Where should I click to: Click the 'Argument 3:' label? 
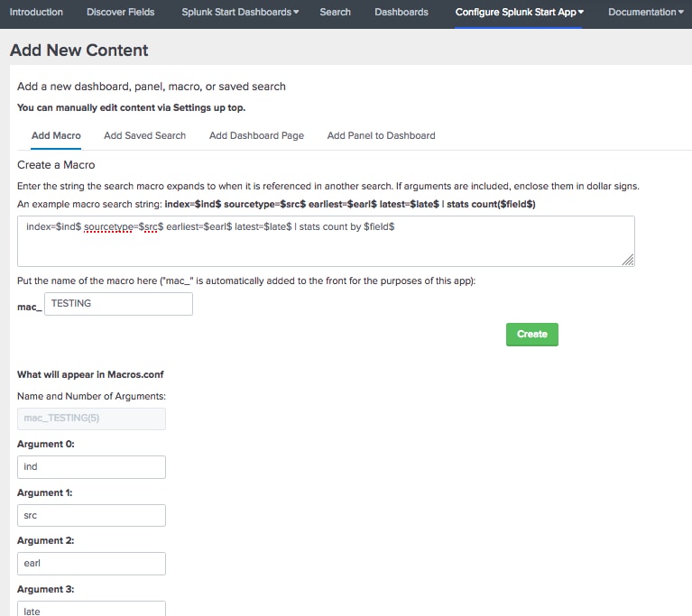[x=46, y=589]
